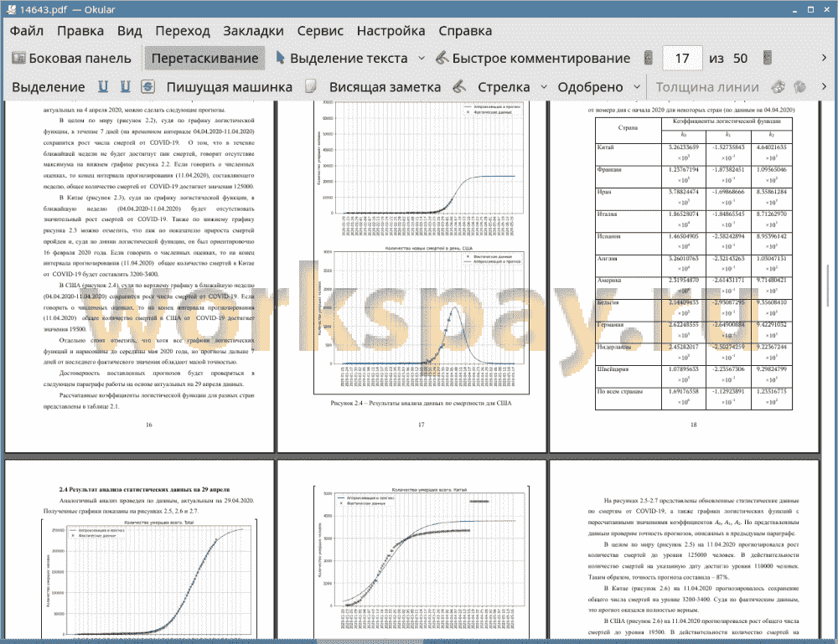Image resolution: width=838 pixels, height=644 pixels.
Task: Click heading '2.4 Результат анализа статистических данных'
Action: click(x=144, y=489)
